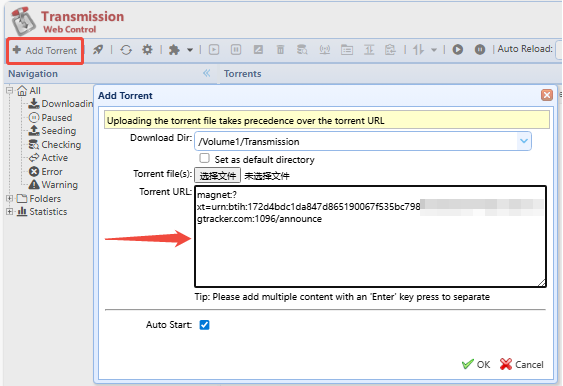Open dropdown arrow next to plugin icon
Viewport: 563px width, 386px height.
190,50
